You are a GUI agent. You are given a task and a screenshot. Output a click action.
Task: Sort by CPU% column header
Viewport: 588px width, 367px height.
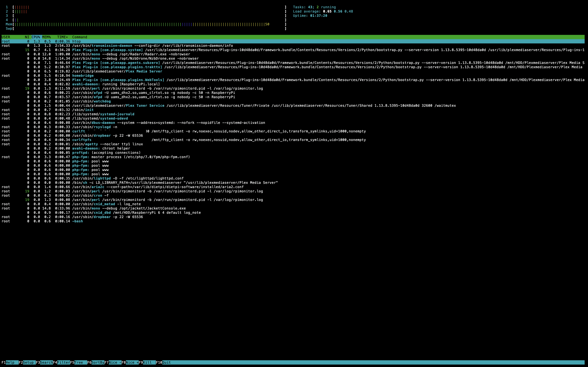[x=36, y=37]
